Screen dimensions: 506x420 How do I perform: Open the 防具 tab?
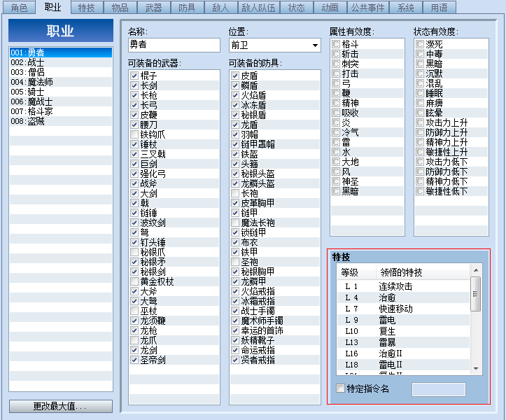click(187, 8)
